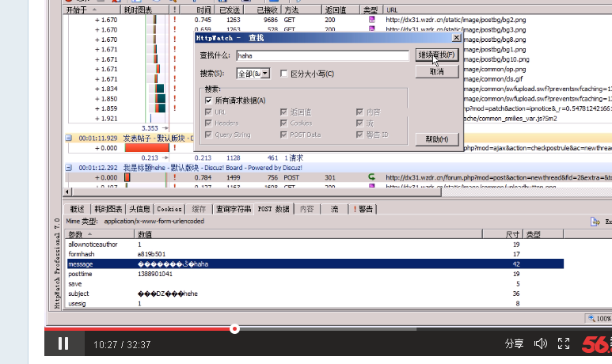
Task: Enter fullscreen video mode
Action: (564, 343)
